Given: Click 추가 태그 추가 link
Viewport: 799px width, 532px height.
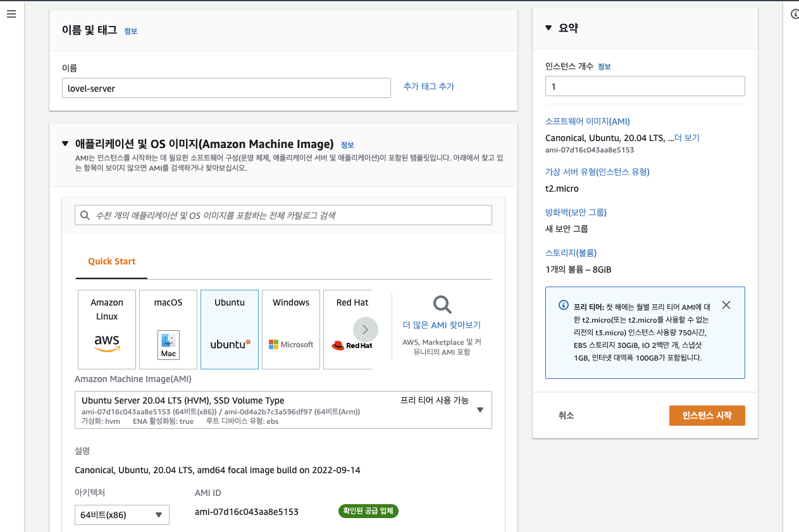Looking at the screenshot, I should point(429,87).
